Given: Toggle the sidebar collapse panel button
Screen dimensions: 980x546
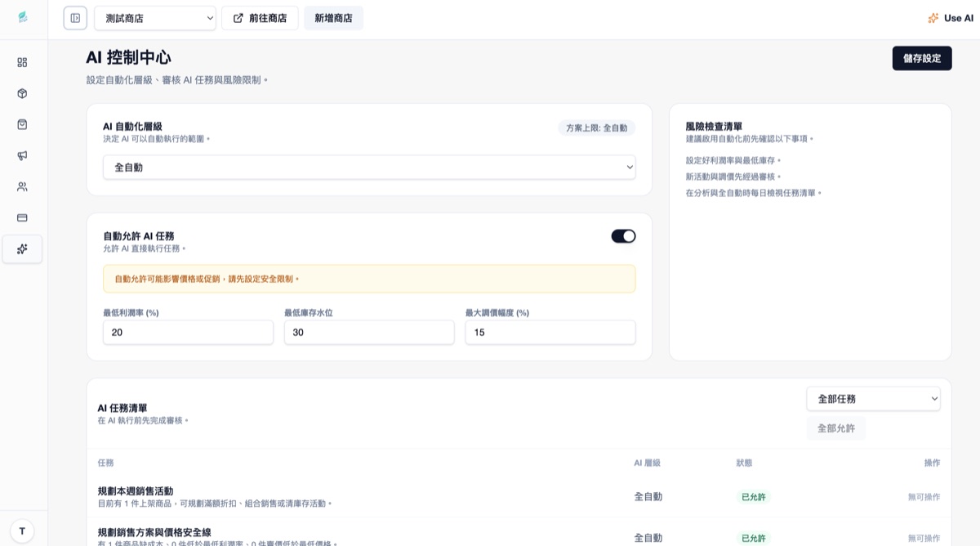Looking at the screenshot, I should tap(75, 18).
